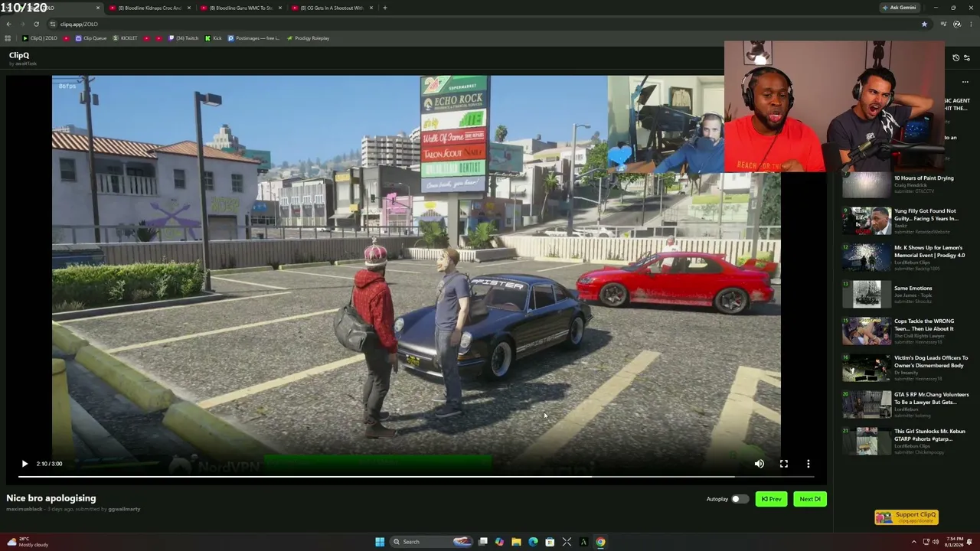Reload the current page

tap(36, 24)
